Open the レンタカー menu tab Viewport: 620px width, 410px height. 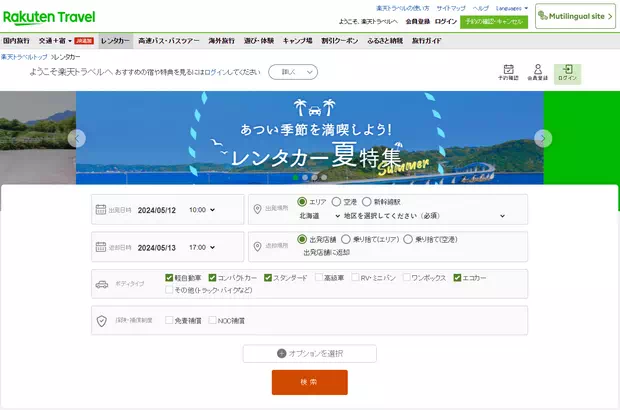[115, 41]
